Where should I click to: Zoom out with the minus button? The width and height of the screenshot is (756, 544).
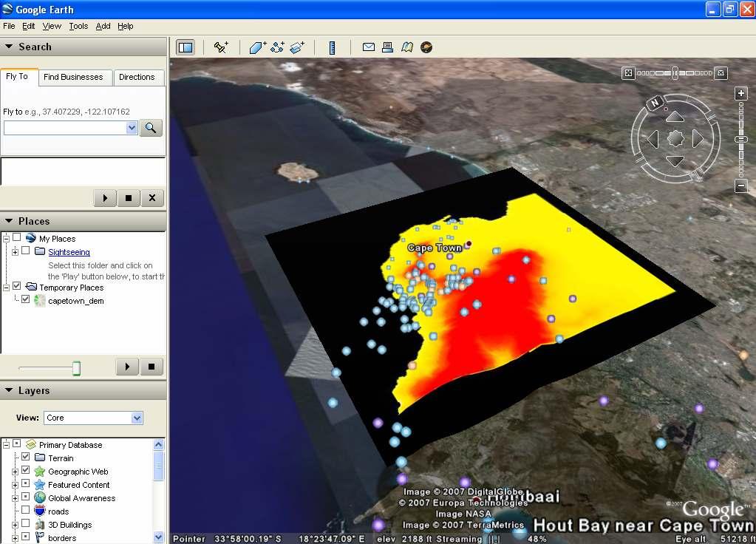tap(741, 186)
